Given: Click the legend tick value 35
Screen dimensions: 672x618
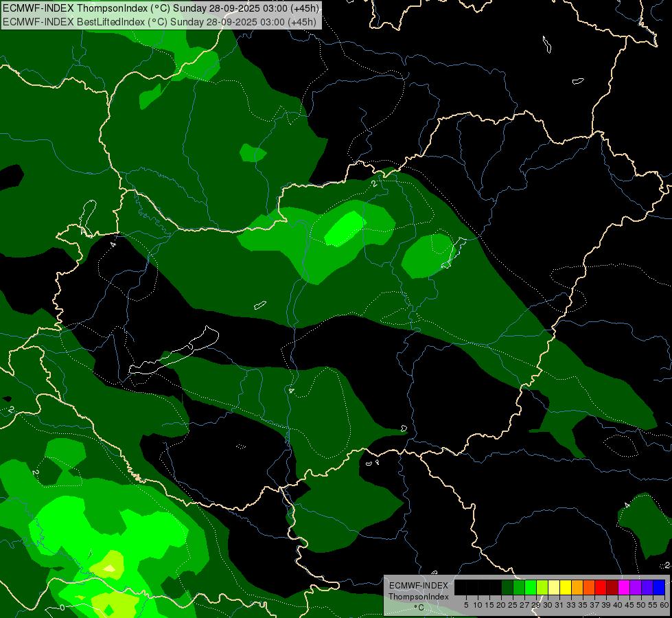Looking at the screenshot, I should pos(583,605).
